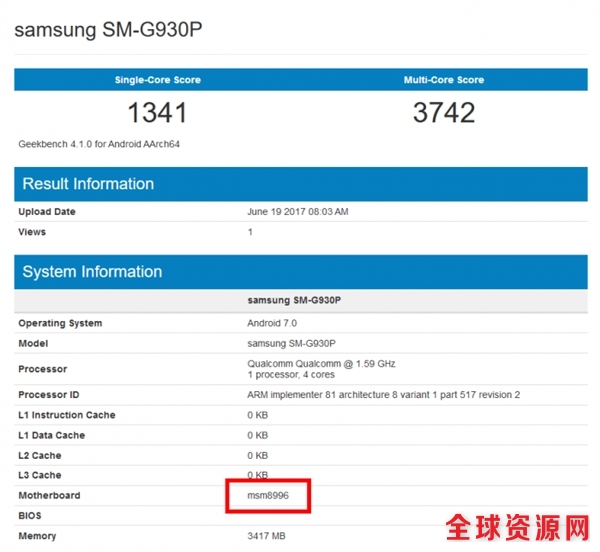This screenshot has height=552, width=600.
Task: Click the ARM implementer Processor ID value
Action: [x=383, y=395]
